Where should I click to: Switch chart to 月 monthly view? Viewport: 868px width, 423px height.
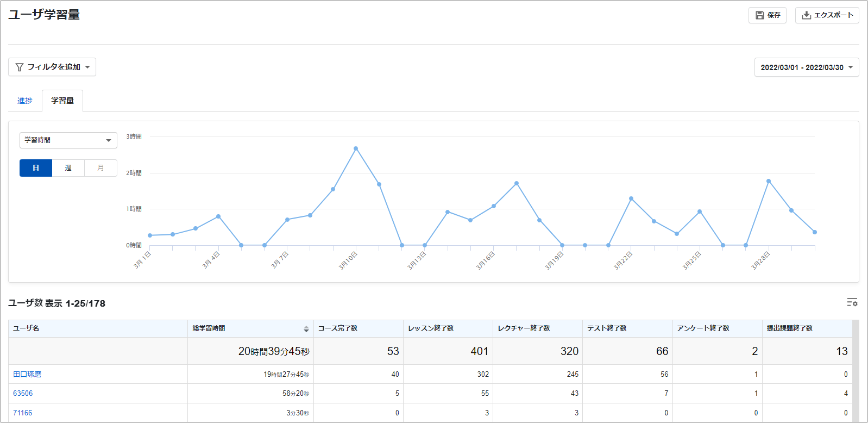[x=101, y=168]
